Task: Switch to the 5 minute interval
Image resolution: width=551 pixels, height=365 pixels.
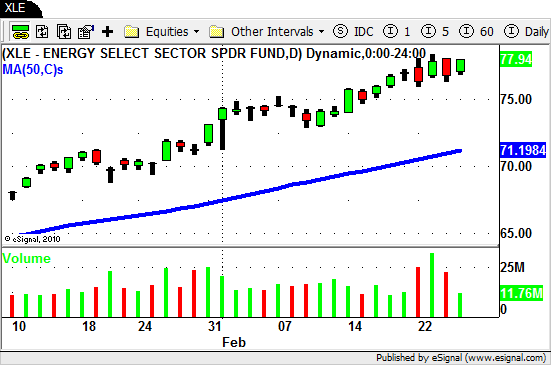Action: point(435,31)
